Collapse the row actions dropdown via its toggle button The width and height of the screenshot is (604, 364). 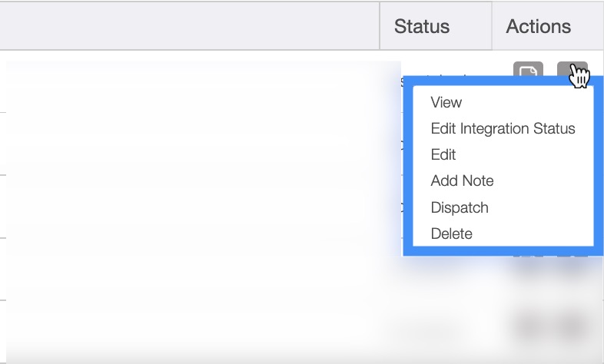click(x=572, y=71)
